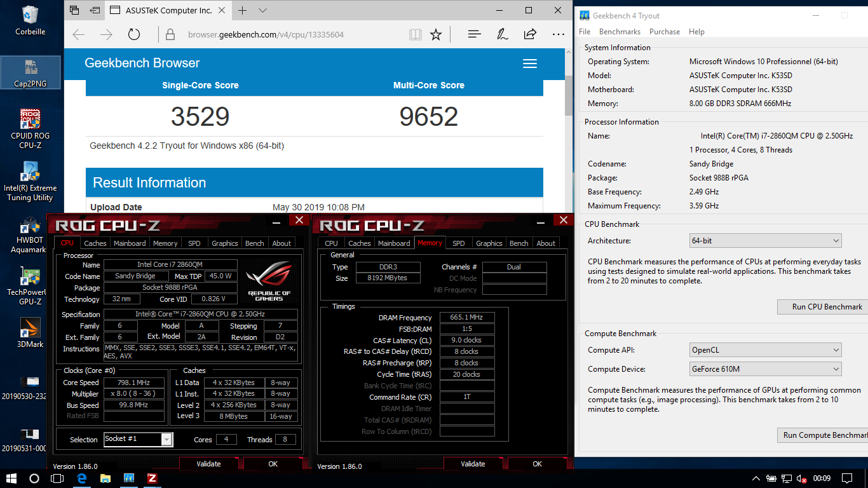Open Bench tab in right CPU-Z Memory window
Image resolution: width=868 pixels, height=488 pixels.
click(x=519, y=243)
